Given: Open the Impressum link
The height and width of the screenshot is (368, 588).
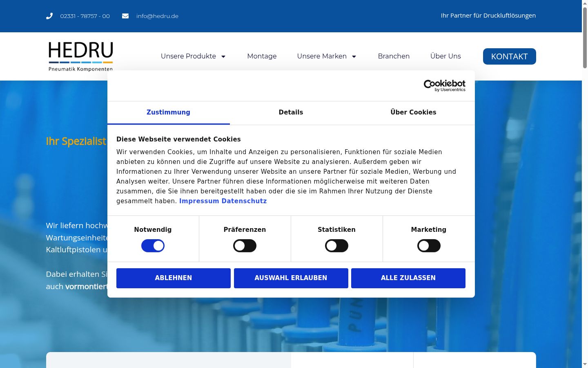Looking at the screenshot, I should (199, 201).
